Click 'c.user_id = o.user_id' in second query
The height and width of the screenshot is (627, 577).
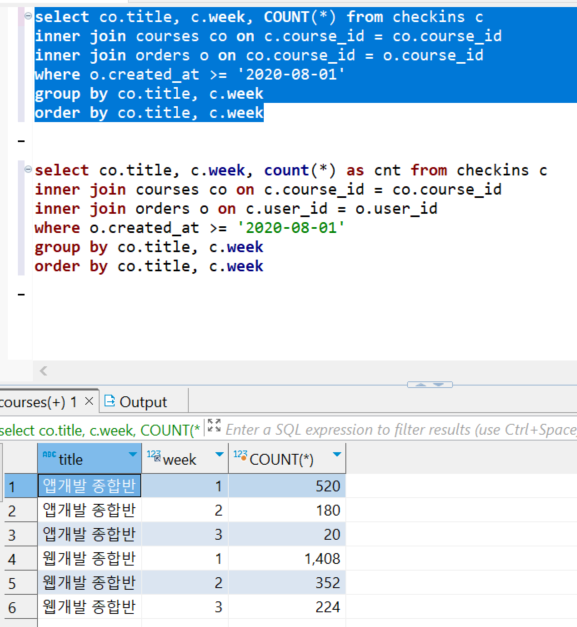pos(341,209)
